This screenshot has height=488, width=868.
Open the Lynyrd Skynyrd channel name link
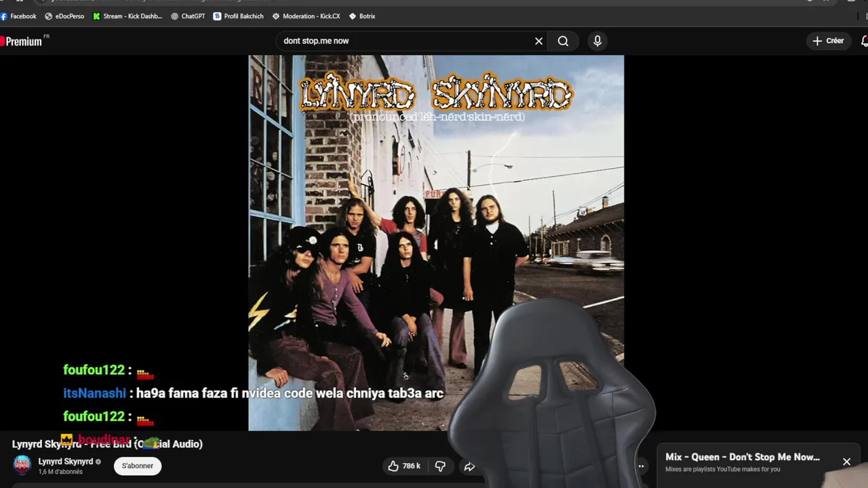[65, 462]
